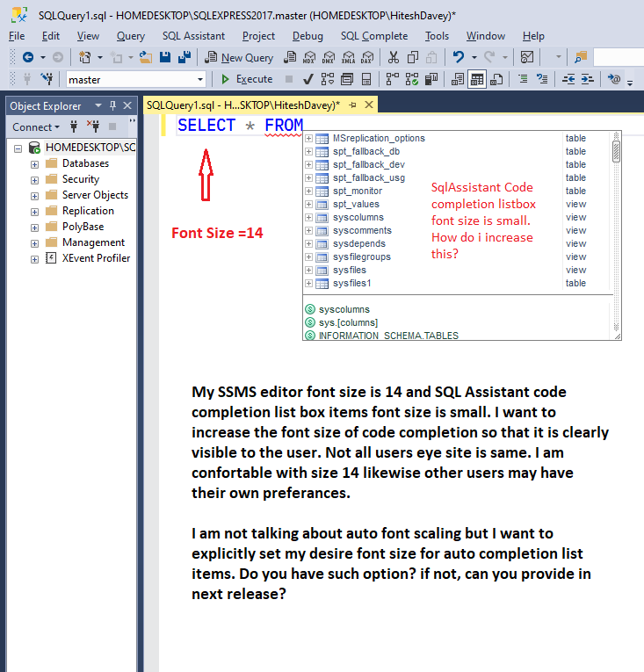Expand the Databases tree node
This screenshot has height=672, width=644.
[35, 164]
